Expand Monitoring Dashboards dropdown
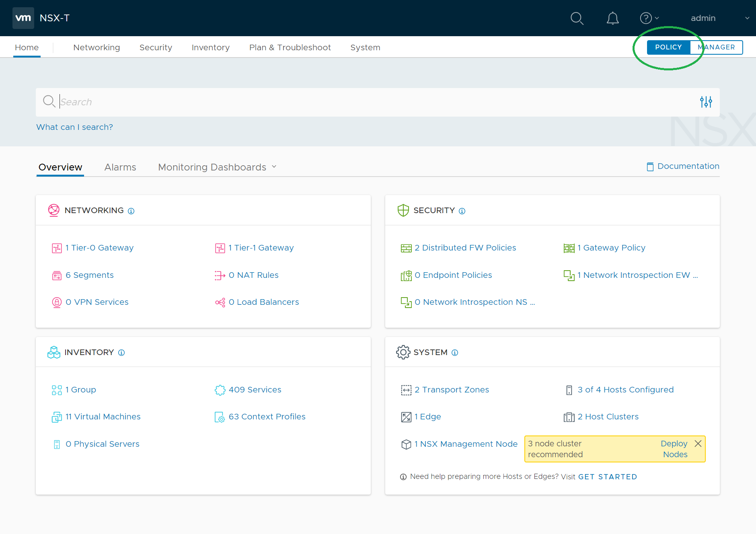 point(218,167)
